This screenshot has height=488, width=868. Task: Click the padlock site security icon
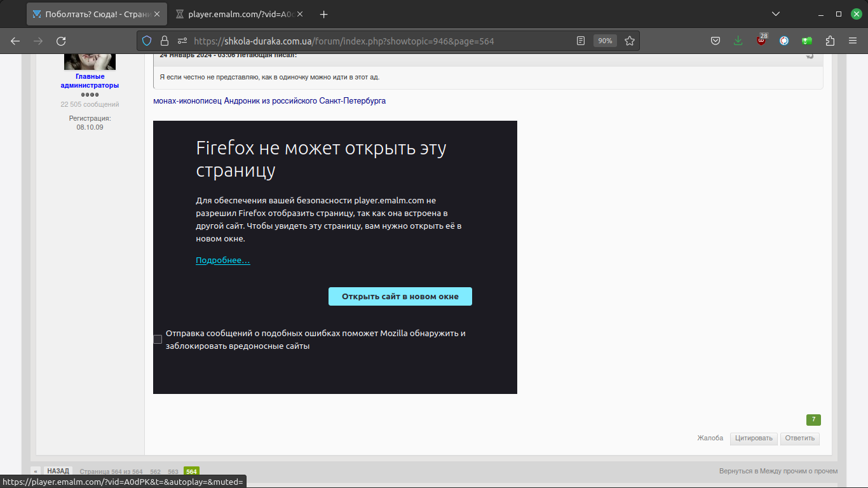[x=165, y=41]
